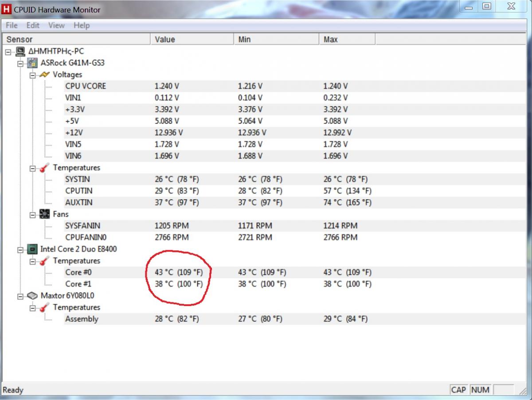
Task: Open the File menu
Action: pyautogui.click(x=12, y=25)
